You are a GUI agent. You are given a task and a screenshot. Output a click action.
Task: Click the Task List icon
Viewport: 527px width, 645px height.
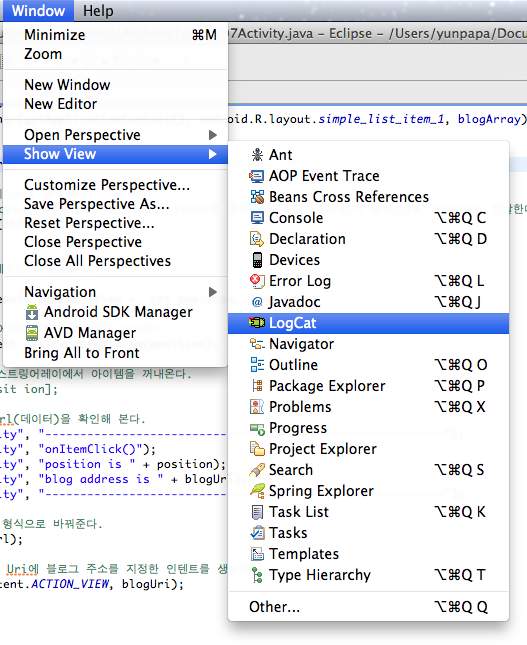pos(257,512)
